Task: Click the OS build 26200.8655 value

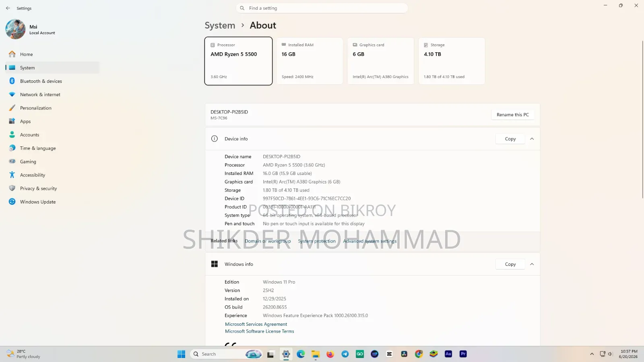Action: [275, 307]
